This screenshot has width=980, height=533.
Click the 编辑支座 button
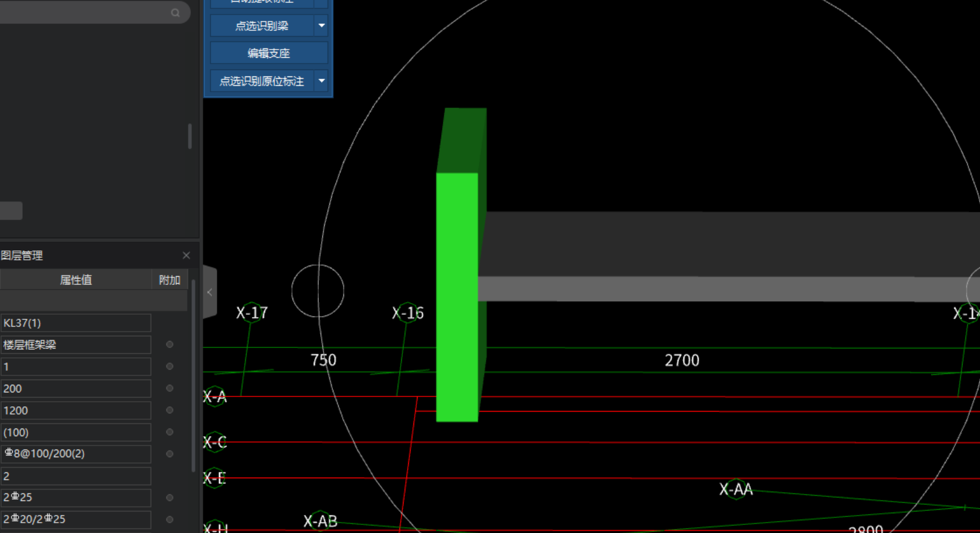(x=269, y=53)
